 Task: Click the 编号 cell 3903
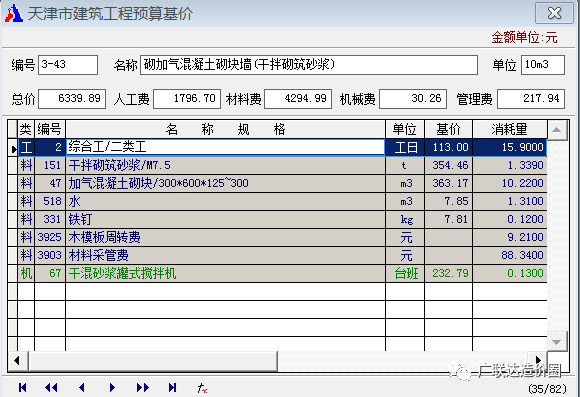[x=50, y=255]
